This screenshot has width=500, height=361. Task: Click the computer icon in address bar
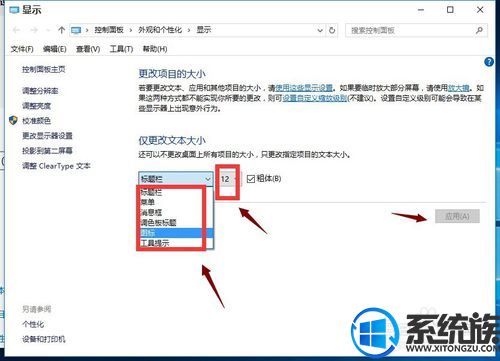click(x=76, y=30)
